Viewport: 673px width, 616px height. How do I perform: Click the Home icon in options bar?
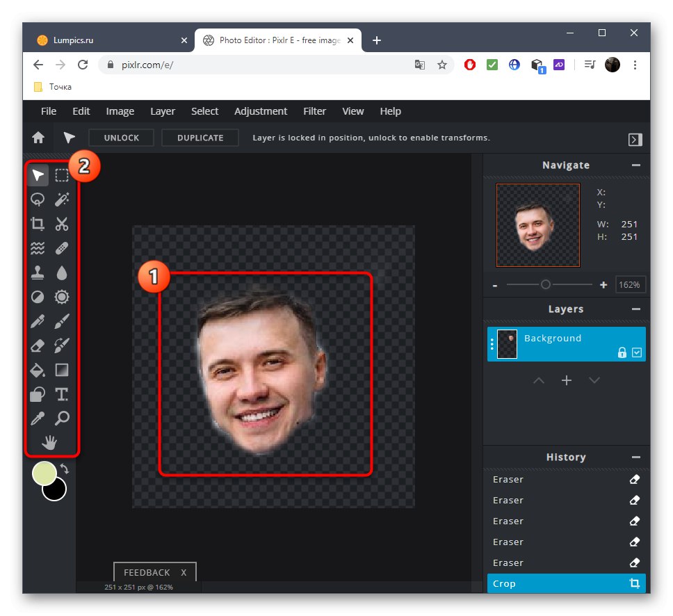click(38, 138)
